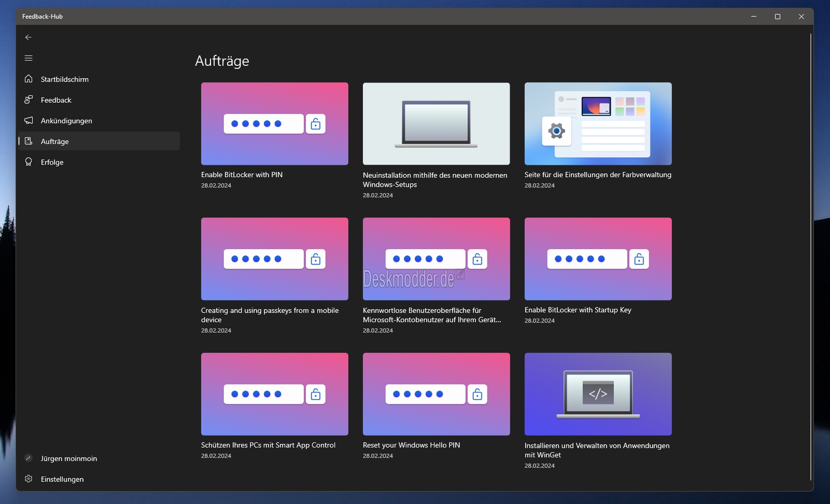The image size is (830, 504).
Task: Click Installieren und Verwalten von Anwendungen title
Action: pos(597,450)
